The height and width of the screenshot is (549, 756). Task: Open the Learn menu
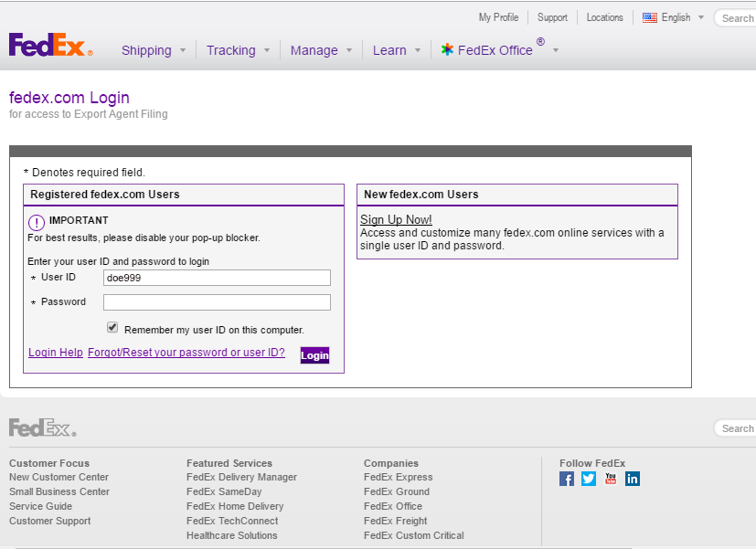(389, 50)
